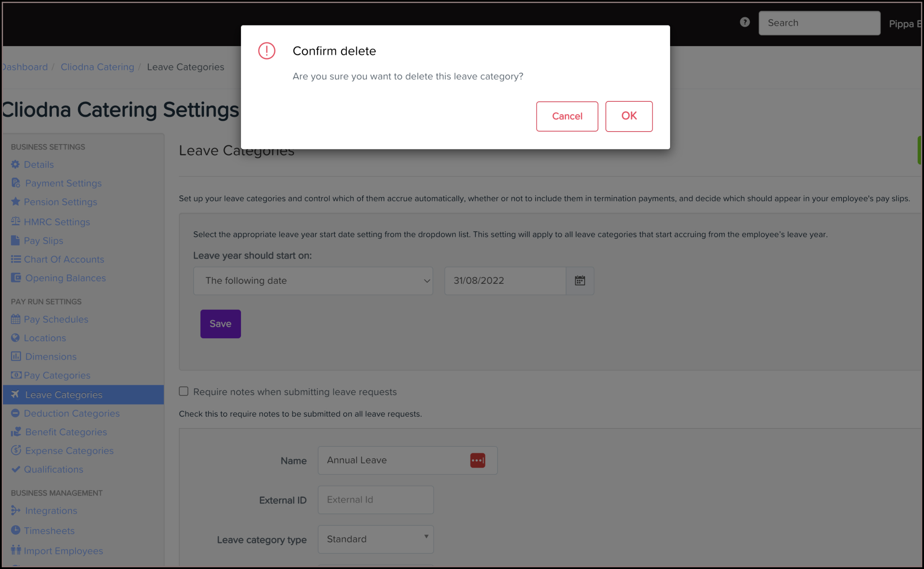Go to Expense Categories settings
The image size is (924, 569).
point(69,450)
